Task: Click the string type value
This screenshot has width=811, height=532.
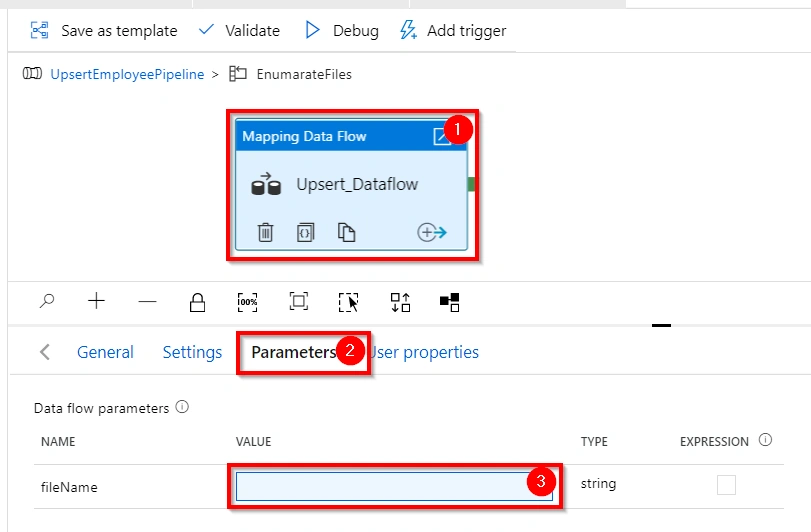Action: [598, 484]
